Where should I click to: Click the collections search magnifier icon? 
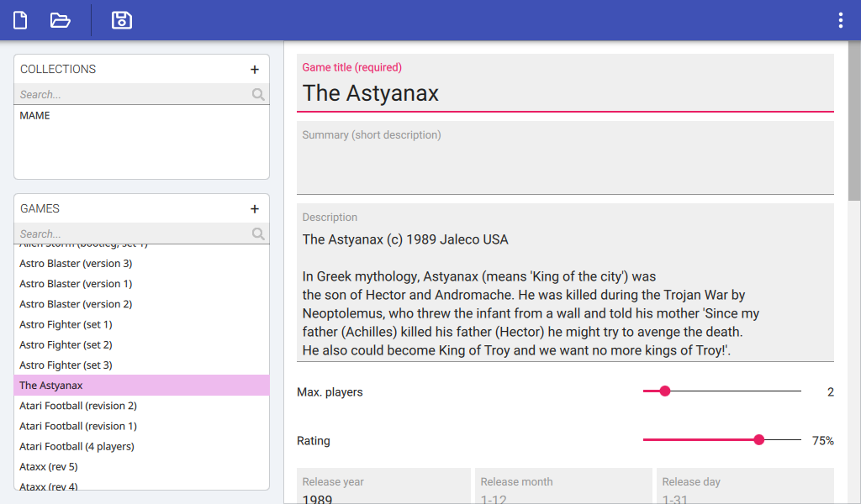point(258,94)
